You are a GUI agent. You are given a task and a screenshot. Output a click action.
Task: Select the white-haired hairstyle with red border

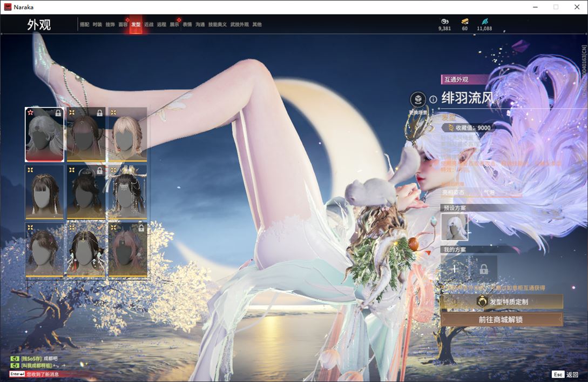[x=44, y=135]
